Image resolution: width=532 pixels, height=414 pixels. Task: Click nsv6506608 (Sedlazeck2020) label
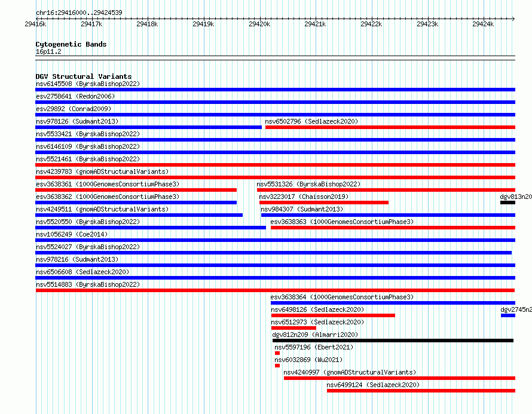(x=82, y=272)
